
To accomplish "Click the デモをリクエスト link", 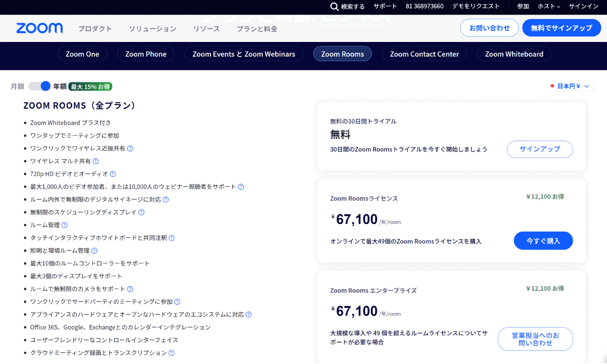I will tap(476, 7).
